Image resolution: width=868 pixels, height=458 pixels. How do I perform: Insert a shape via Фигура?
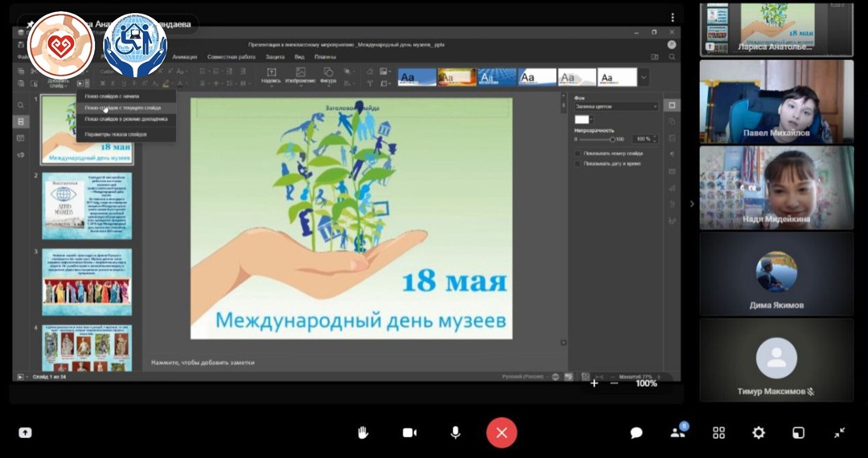click(328, 76)
